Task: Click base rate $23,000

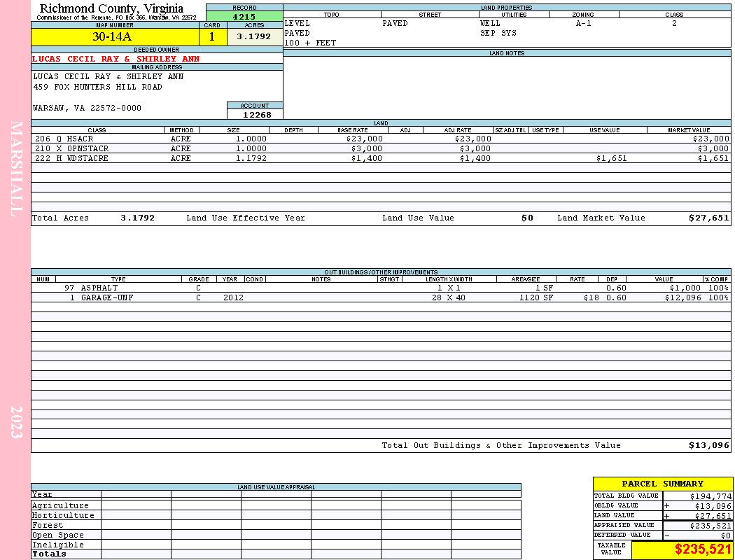Action: coord(365,139)
